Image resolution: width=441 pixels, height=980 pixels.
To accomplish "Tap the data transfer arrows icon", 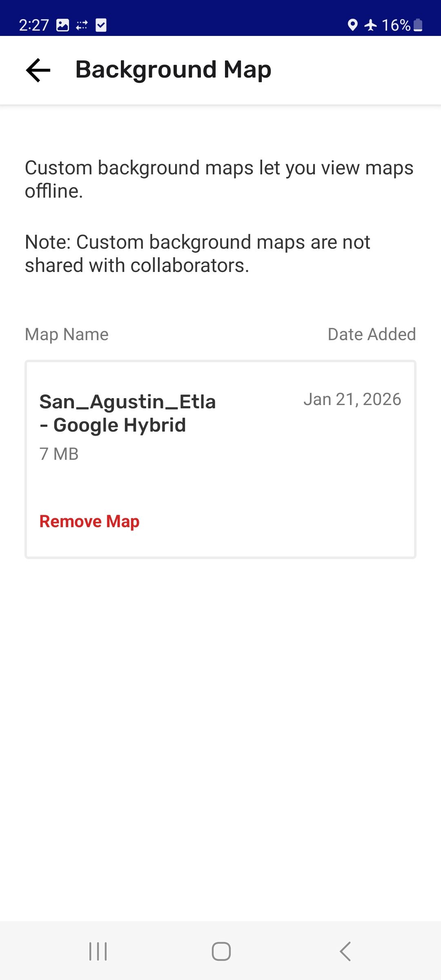I will tap(82, 25).
